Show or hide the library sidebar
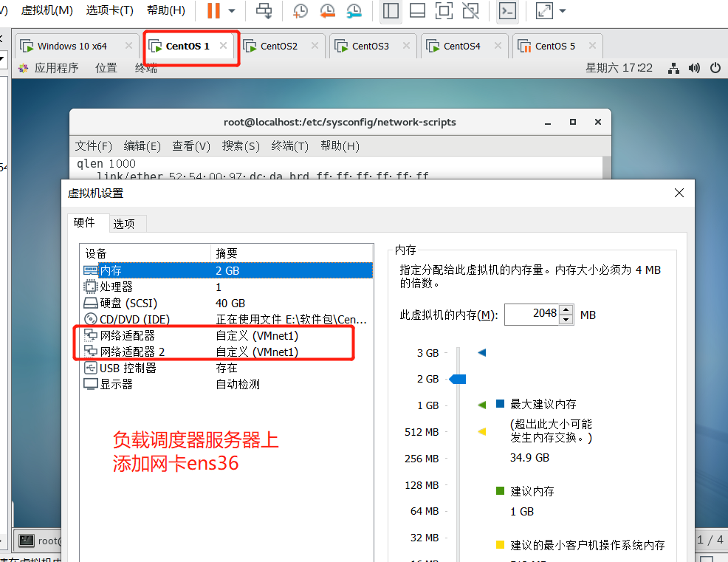Viewport: 728px width, 562px height. [391, 11]
